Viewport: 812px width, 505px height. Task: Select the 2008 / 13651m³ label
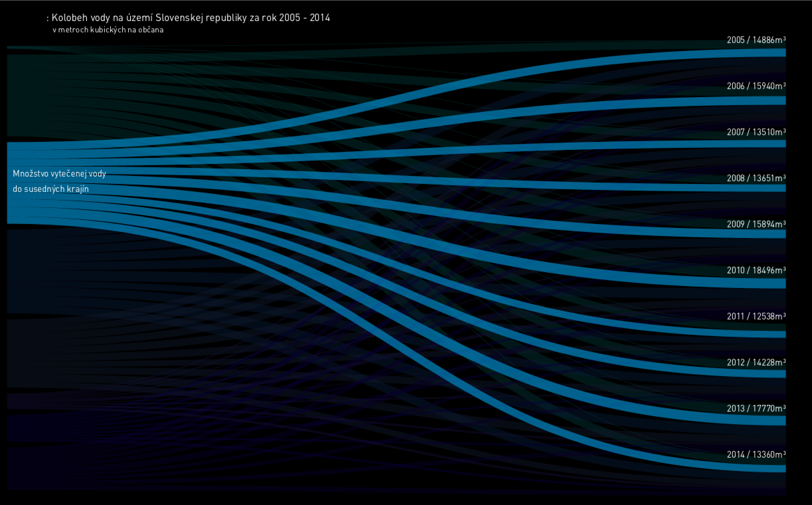pos(756,178)
